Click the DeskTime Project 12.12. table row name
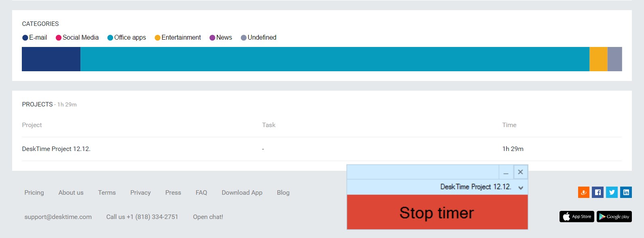This screenshot has height=238, width=644. pyautogui.click(x=56, y=149)
